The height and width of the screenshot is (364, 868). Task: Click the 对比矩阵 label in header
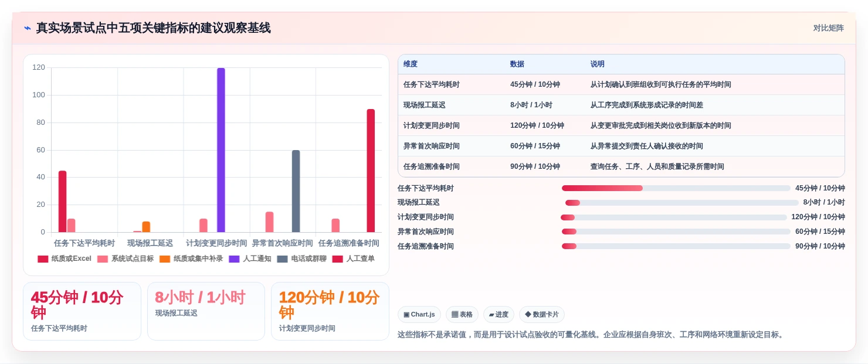829,28
